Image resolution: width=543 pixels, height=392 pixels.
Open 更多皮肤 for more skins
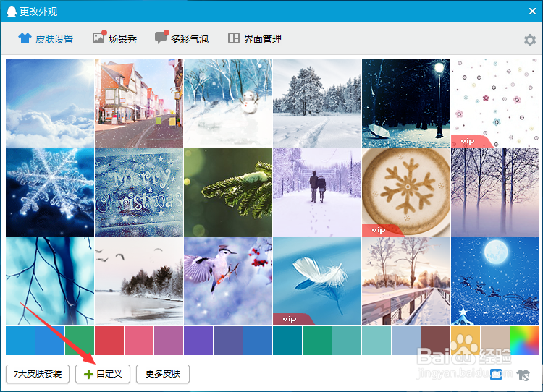point(163,374)
